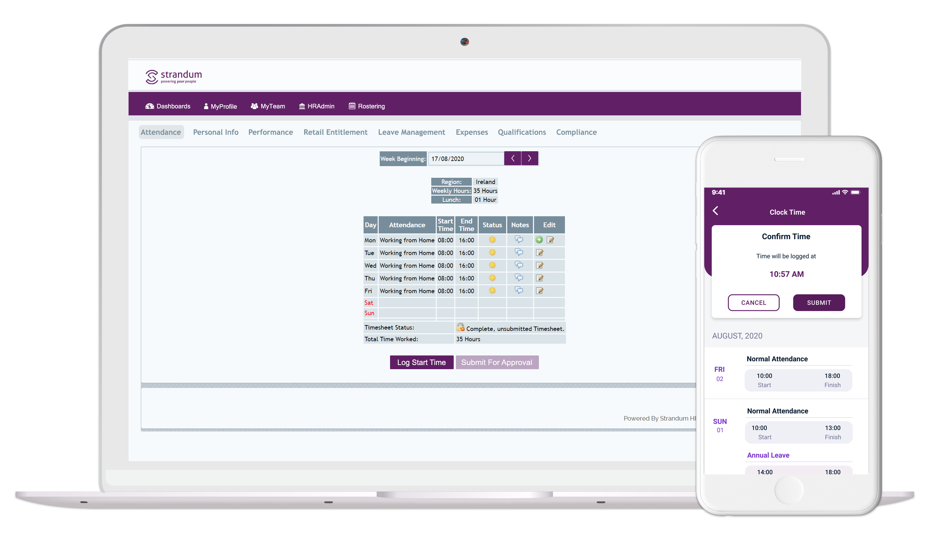Click CANCEL on Clock Time dialog
The image size is (928, 560).
(754, 302)
